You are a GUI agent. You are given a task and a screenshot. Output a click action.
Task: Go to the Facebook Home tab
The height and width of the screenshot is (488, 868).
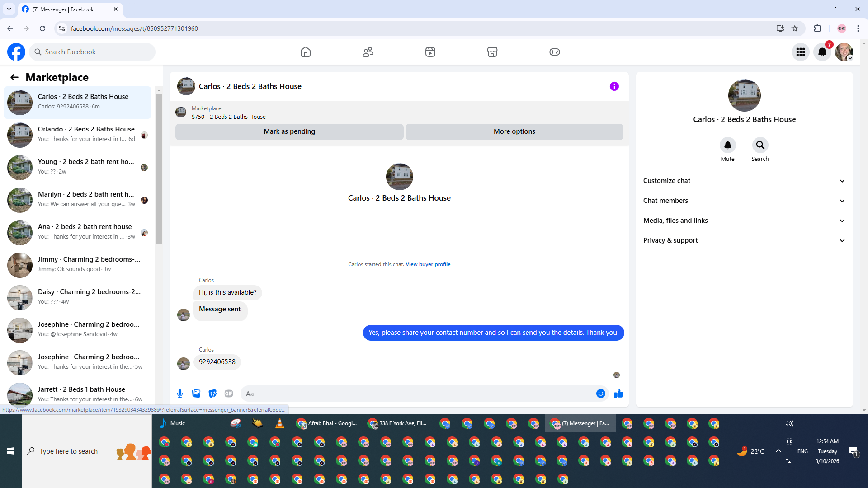tap(306, 52)
